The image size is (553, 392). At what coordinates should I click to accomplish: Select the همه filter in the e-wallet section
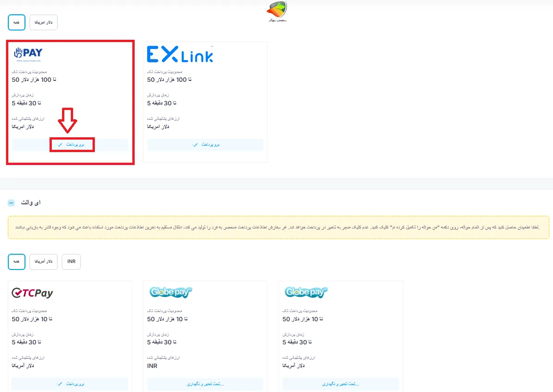click(16, 262)
